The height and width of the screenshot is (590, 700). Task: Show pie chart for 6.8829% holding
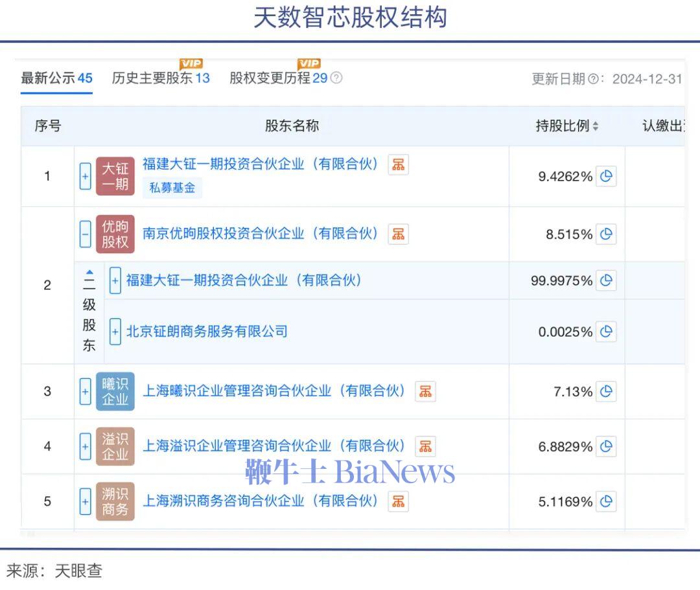(x=606, y=446)
